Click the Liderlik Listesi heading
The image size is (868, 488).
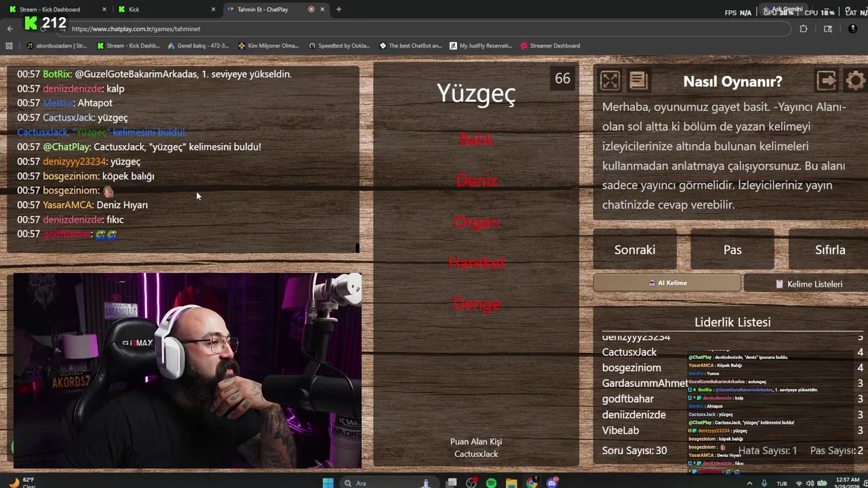[732, 322]
